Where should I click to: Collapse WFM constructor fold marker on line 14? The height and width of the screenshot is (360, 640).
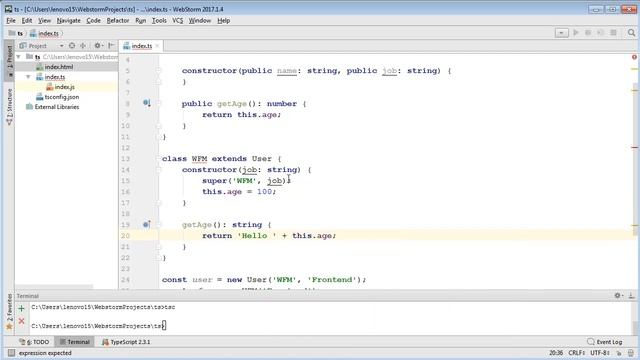coord(158,170)
